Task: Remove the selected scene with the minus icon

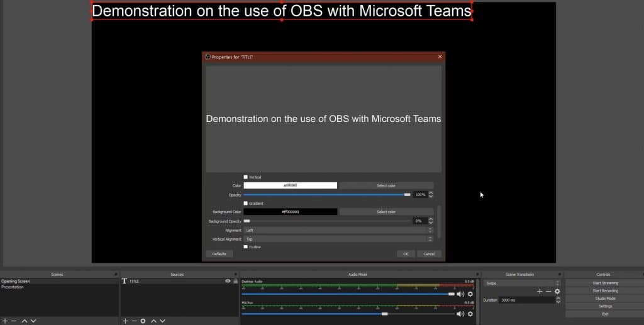Action: [x=14, y=321]
